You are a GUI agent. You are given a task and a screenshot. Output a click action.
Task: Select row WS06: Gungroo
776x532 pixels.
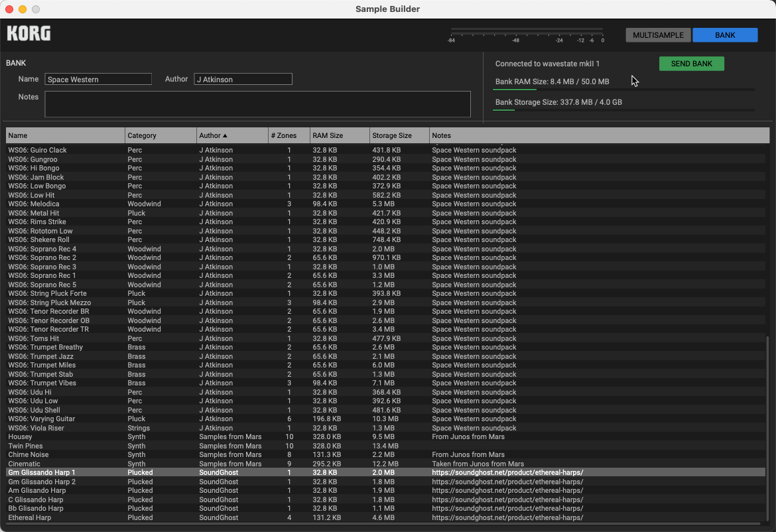[x=385, y=159]
